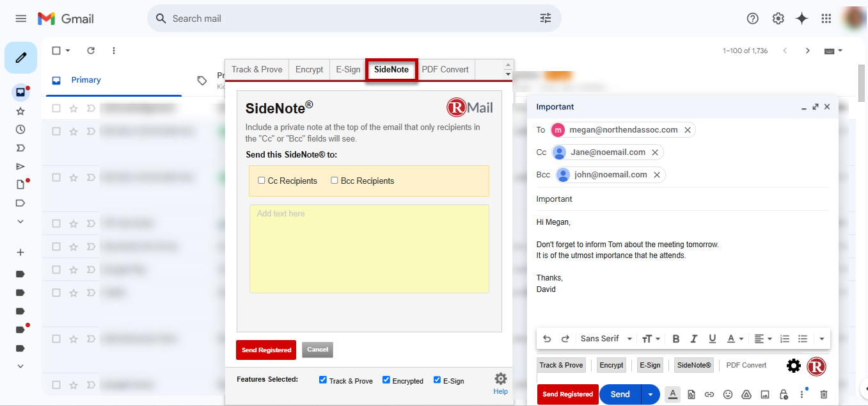Open Sent mail icon in the sidebar

20,166
